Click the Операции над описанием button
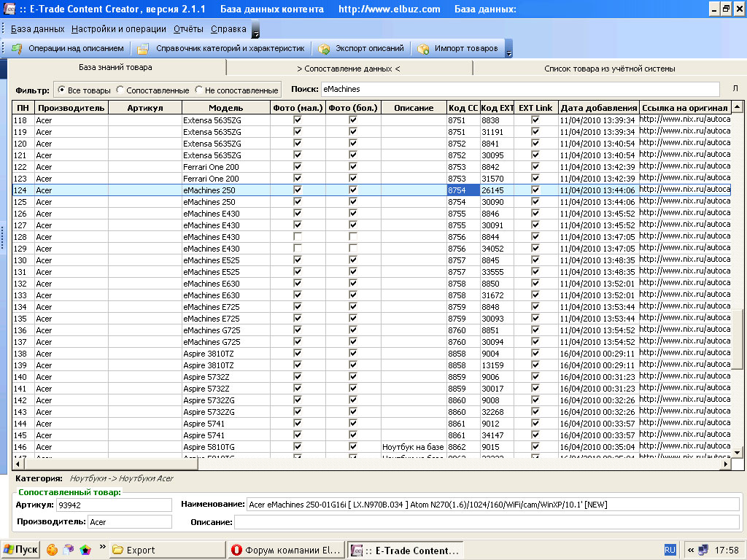 pos(68,49)
